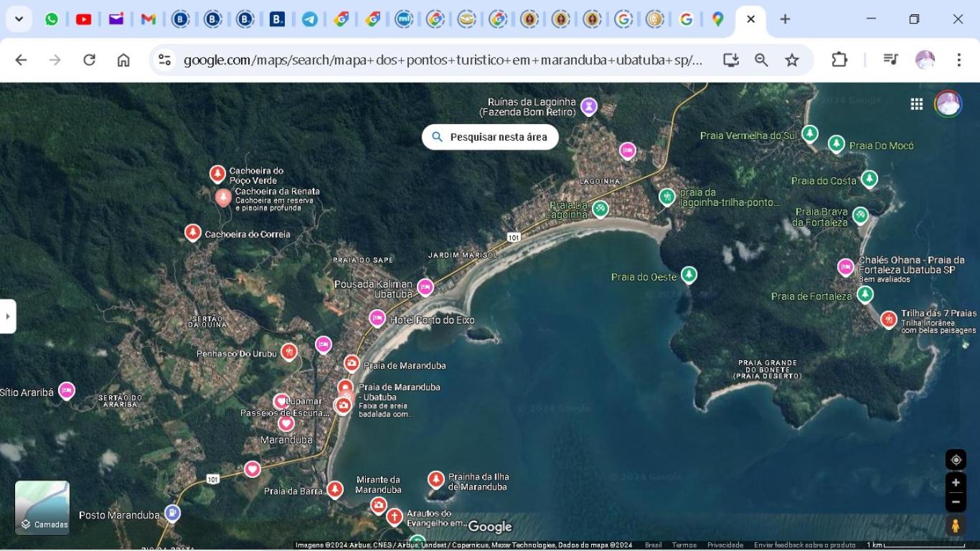Open Chrome three-dot menu
Screen dimensions: 980x551
pyautogui.click(x=958, y=60)
